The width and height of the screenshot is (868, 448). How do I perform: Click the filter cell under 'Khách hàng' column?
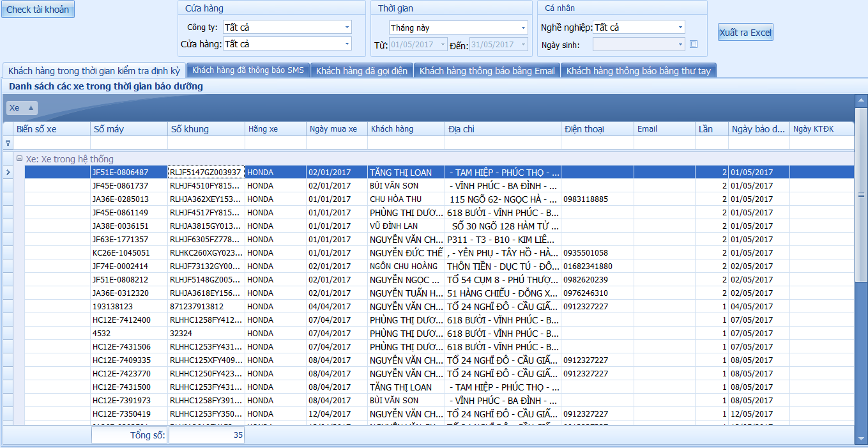406,143
